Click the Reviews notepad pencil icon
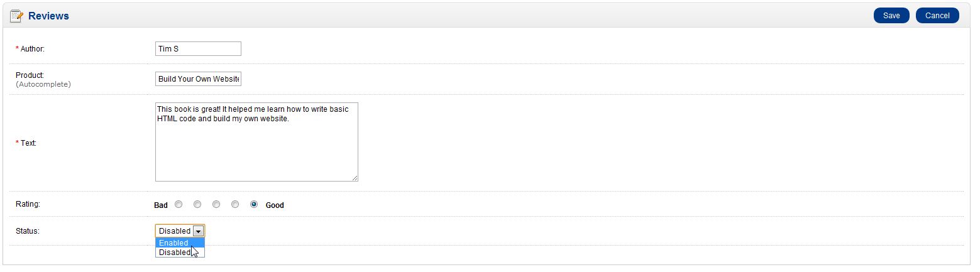The image size is (980, 272). click(16, 16)
